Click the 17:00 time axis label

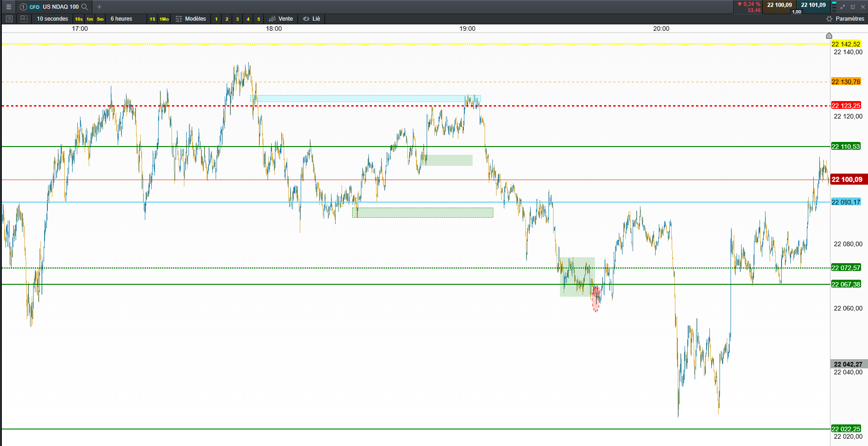point(80,28)
